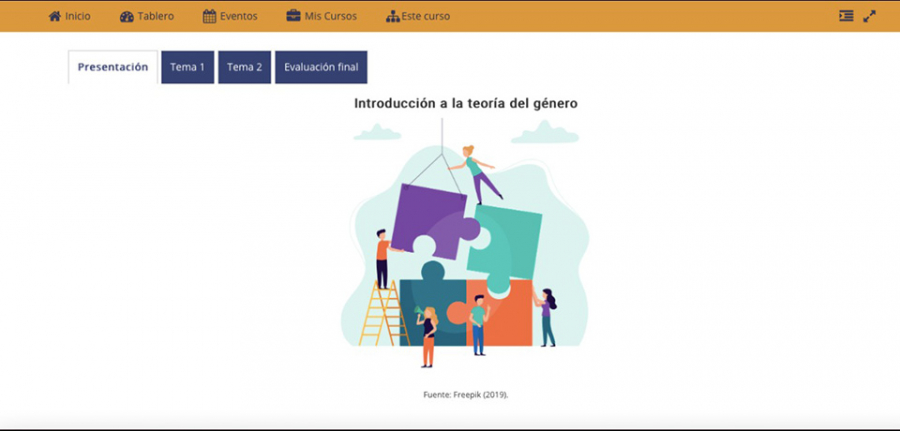
Task: Click the calendar icon for Eventos
Action: click(210, 17)
